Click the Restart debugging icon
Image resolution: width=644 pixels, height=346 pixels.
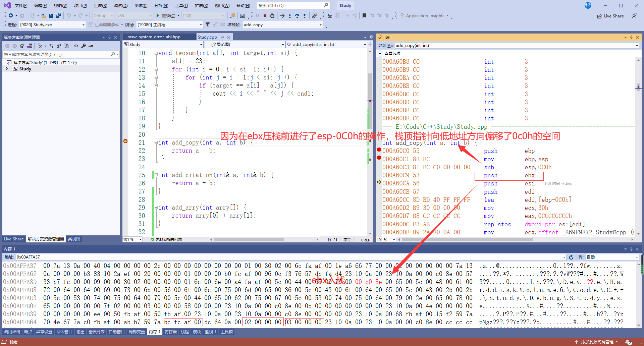[x=272, y=16]
